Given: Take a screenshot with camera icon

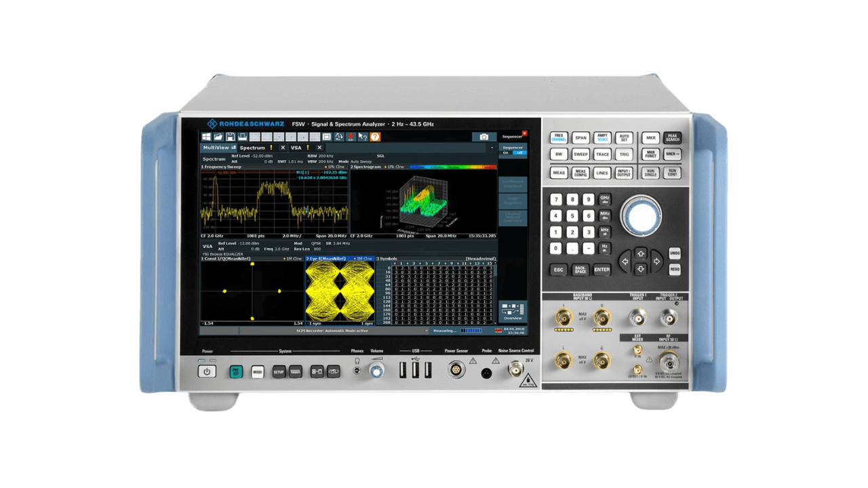Looking at the screenshot, I should click(x=484, y=137).
